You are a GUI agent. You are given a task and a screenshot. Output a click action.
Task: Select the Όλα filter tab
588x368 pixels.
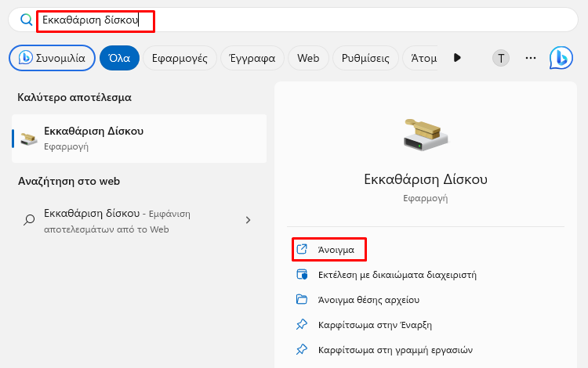pyautogui.click(x=119, y=58)
